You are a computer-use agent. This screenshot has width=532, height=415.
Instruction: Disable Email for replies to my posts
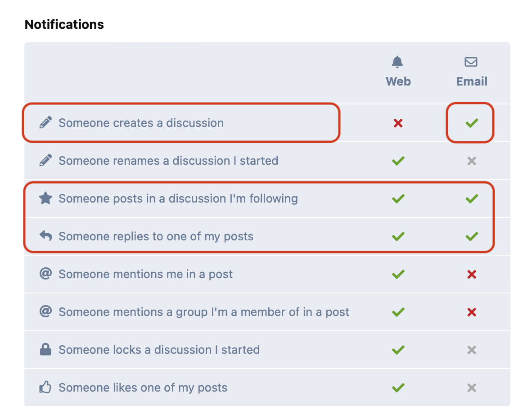pos(472,236)
